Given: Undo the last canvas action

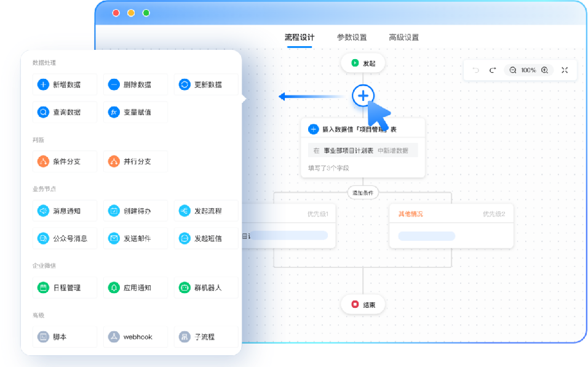Looking at the screenshot, I should pyautogui.click(x=475, y=70).
